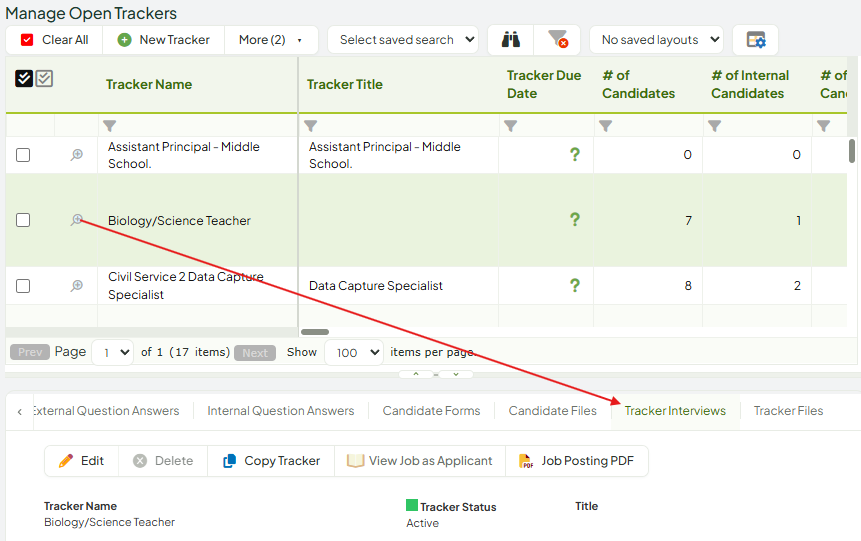Image resolution: width=861 pixels, height=541 pixels.
Task: Open the items per page dropdown
Action: (x=354, y=352)
